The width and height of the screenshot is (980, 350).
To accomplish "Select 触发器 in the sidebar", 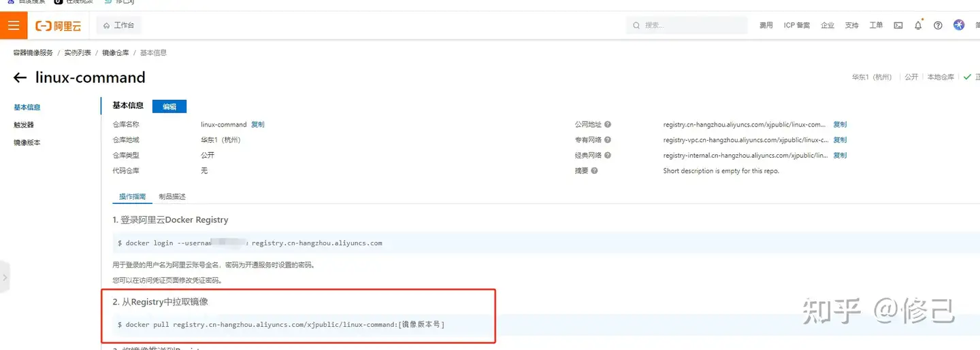I will click(24, 125).
